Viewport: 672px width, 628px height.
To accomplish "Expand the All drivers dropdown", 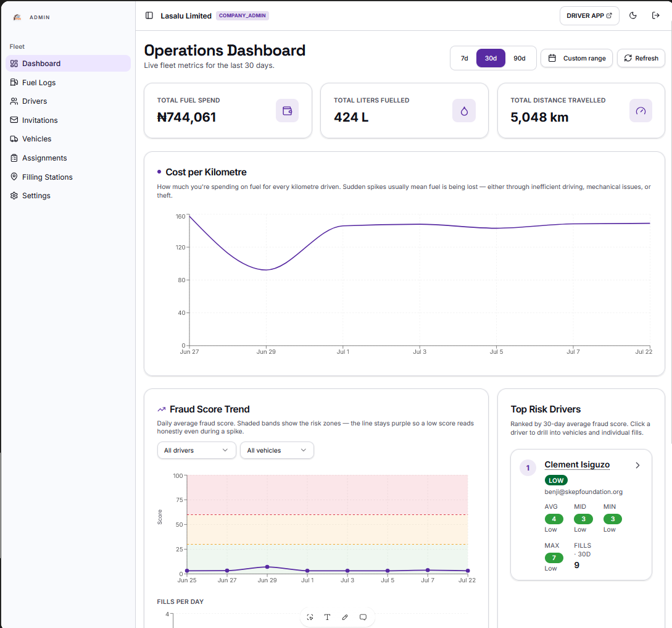I will 197,450.
